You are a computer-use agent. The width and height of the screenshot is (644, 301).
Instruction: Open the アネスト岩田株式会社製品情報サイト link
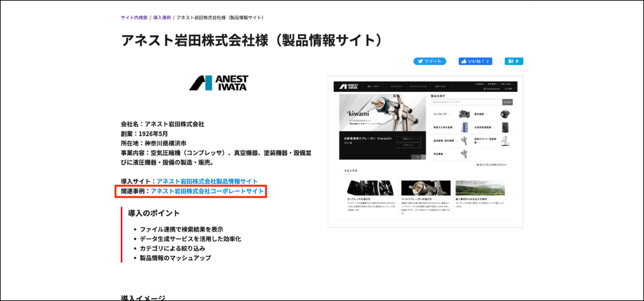(207, 181)
